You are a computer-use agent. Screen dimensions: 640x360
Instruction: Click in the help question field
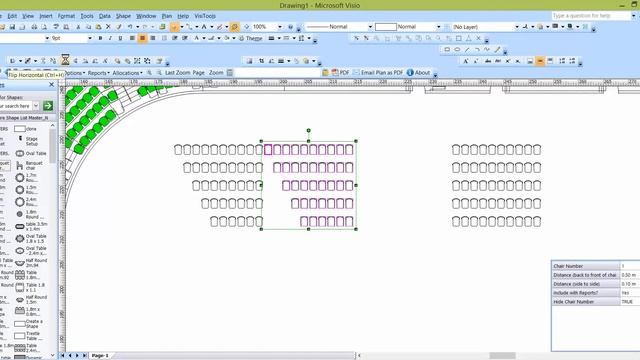(x=591, y=16)
